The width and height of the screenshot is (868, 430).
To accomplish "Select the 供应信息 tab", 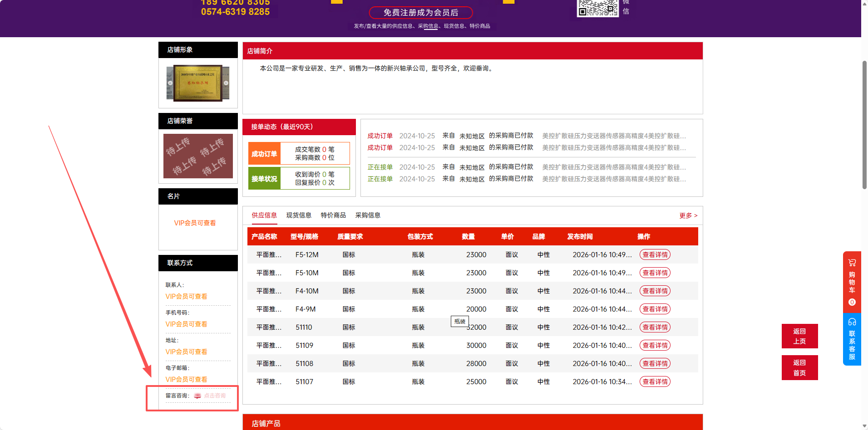I will (x=264, y=215).
